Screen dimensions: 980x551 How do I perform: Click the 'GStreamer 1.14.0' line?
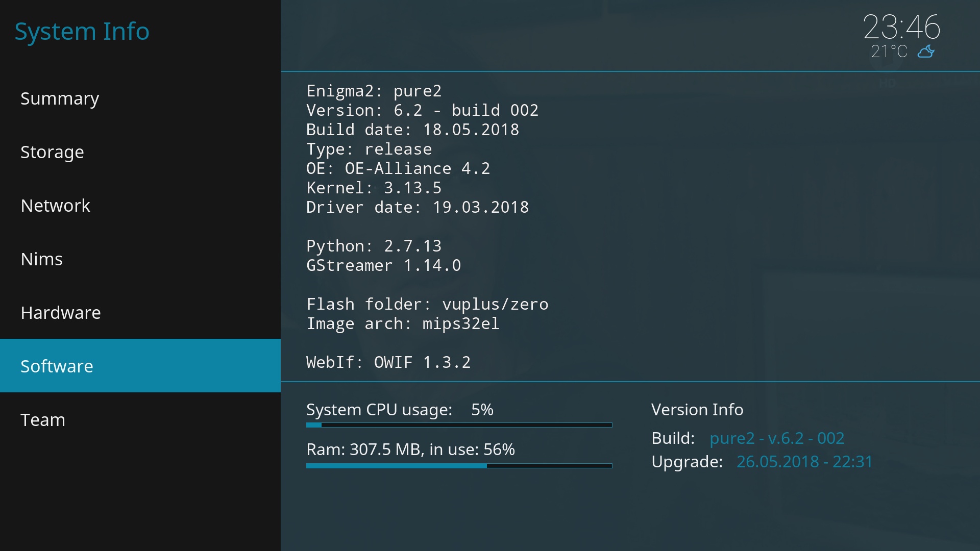click(383, 265)
